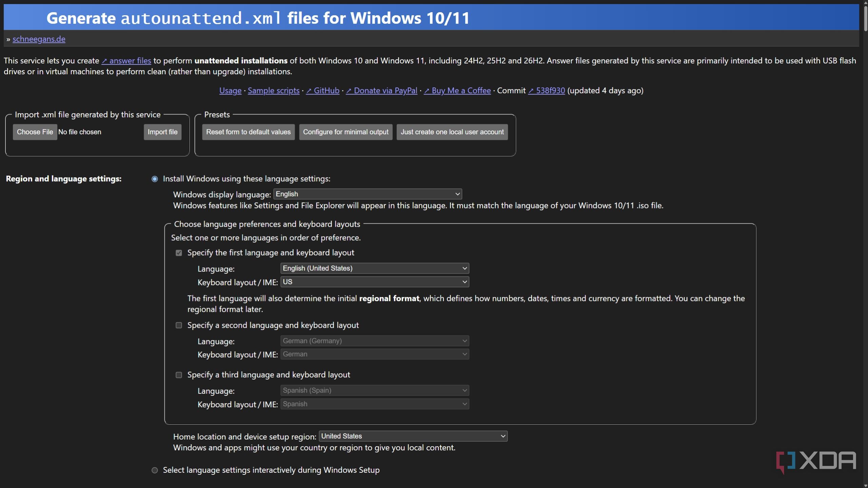Select Install Windows using these language settings
Viewport: 868px width, 488px height.
(155, 179)
